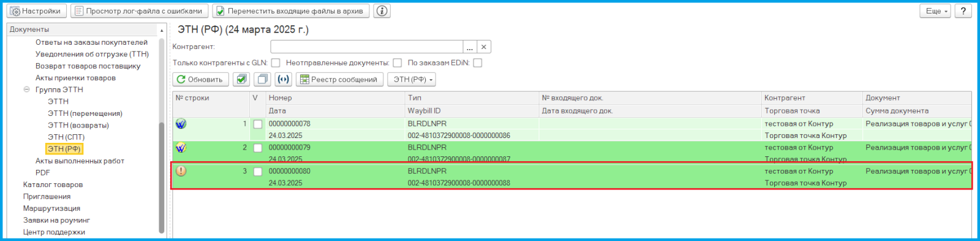This screenshot has width=980, height=241.
Task: Click the uncheck-all documents icon
Action: (x=262, y=79)
